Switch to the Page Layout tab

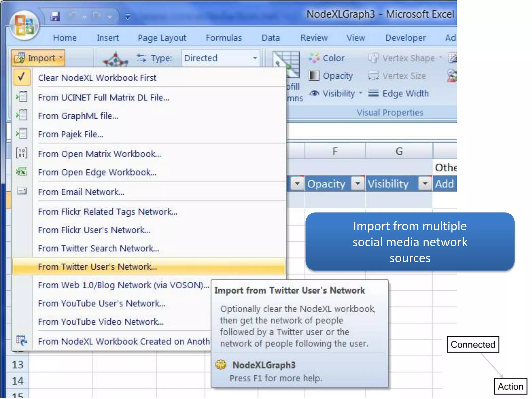pyautogui.click(x=162, y=38)
